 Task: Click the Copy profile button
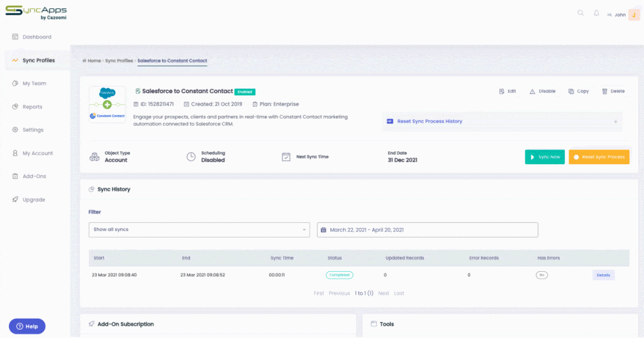[579, 91]
